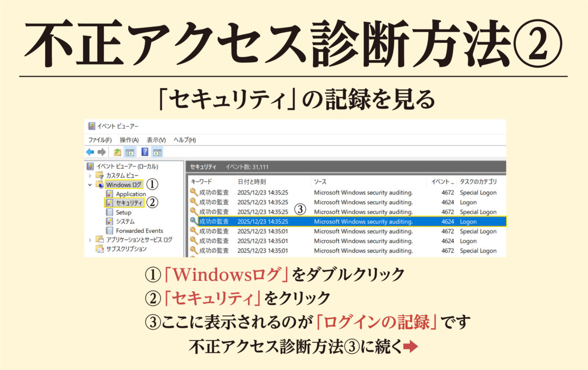
Task: Open the ファイル(F) menu
Action: click(100, 140)
